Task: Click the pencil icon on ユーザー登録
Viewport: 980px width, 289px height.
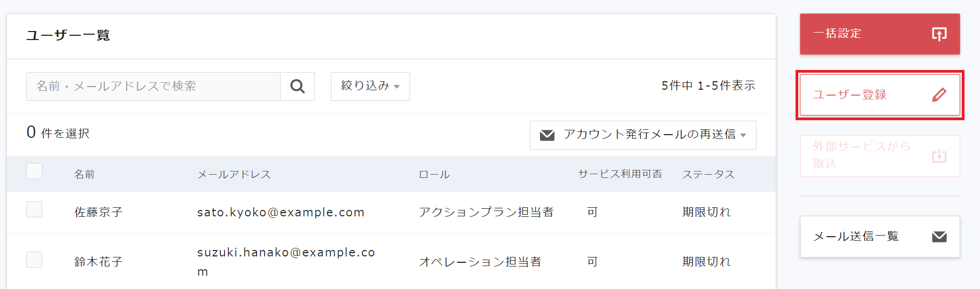Action: tap(939, 95)
